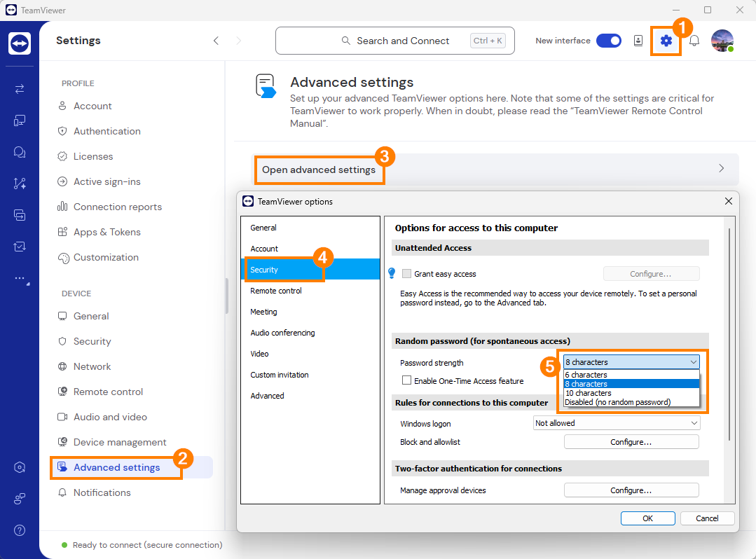Viewport: 756px width, 559px height.
Task: Open the Remote Support arrows icon in sidebar
Action: (x=20, y=89)
